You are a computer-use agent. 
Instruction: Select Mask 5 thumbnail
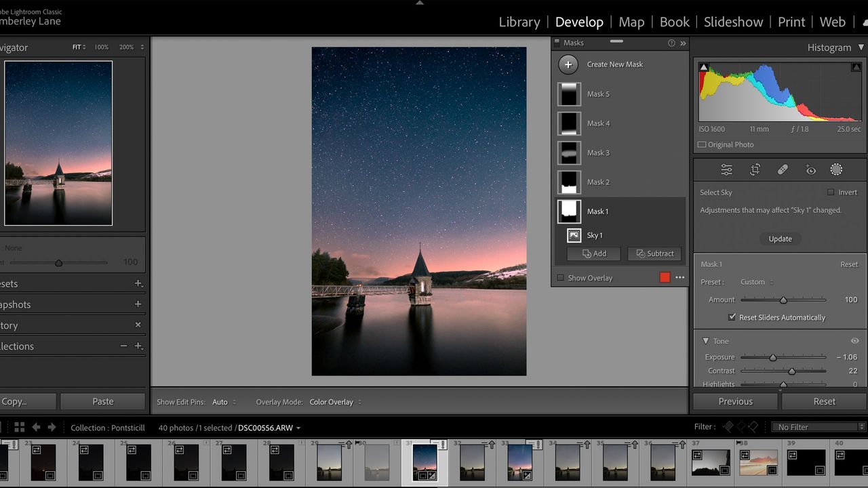(569, 94)
